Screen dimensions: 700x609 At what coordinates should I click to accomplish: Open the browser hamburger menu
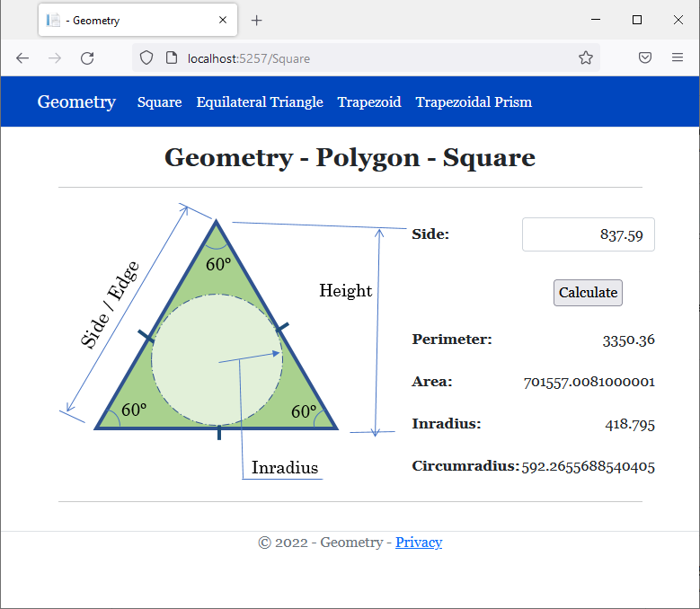tap(678, 57)
